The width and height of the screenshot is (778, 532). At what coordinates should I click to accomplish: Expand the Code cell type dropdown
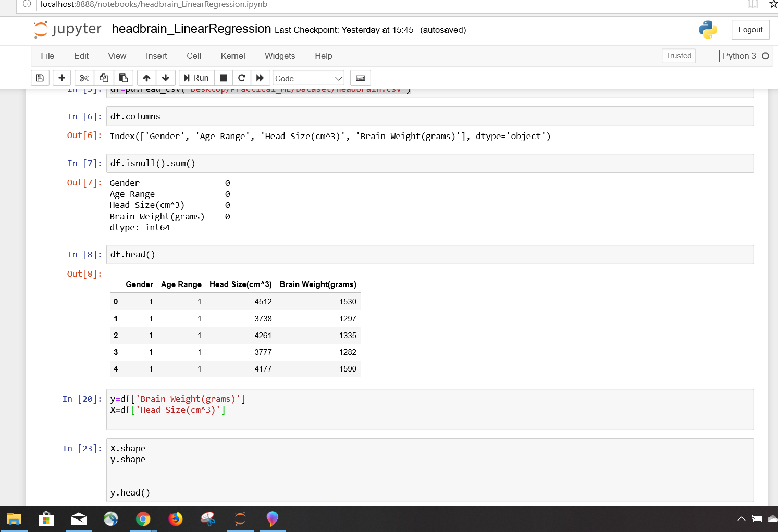pos(308,78)
